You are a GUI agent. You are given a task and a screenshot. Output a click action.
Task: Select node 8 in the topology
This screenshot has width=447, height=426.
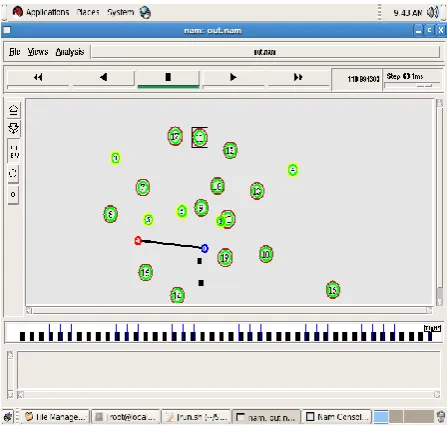(111, 214)
